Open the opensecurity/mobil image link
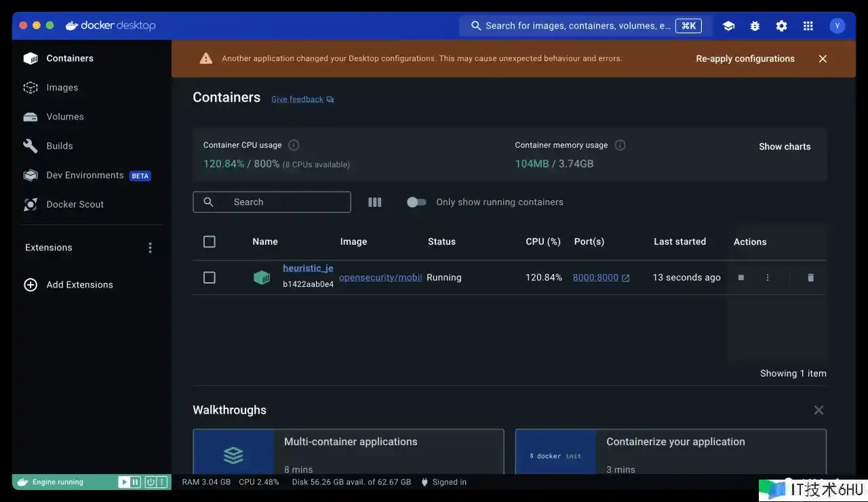Viewport: 868px width, 502px height. coord(380,277)
